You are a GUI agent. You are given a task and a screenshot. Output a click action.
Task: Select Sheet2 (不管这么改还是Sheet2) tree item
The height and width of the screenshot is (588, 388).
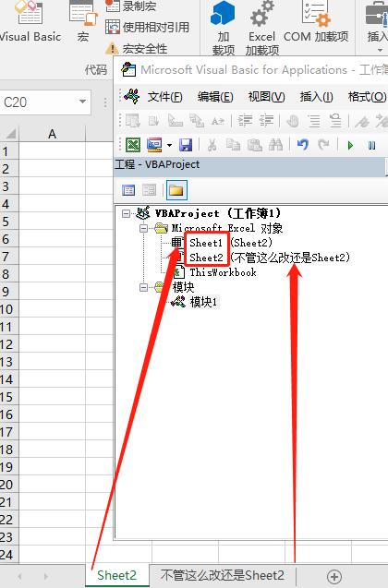(270, 258)
